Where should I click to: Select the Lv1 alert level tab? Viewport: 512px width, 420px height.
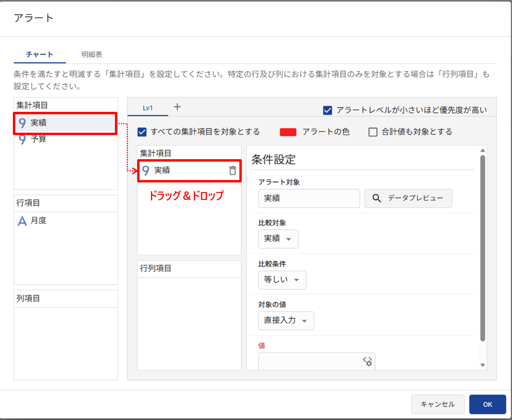click(148, 108)
